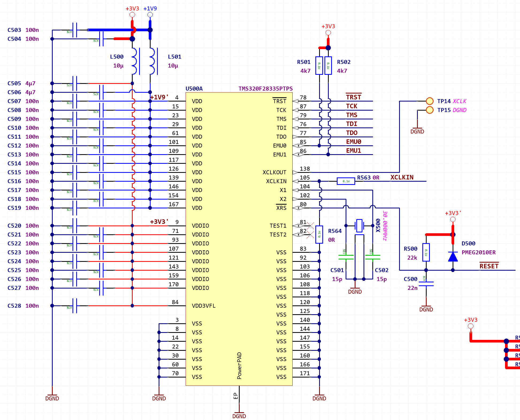Select the +3V3' net label near pin 9
This screenshot has height=420, width=520.
[159, 221]
